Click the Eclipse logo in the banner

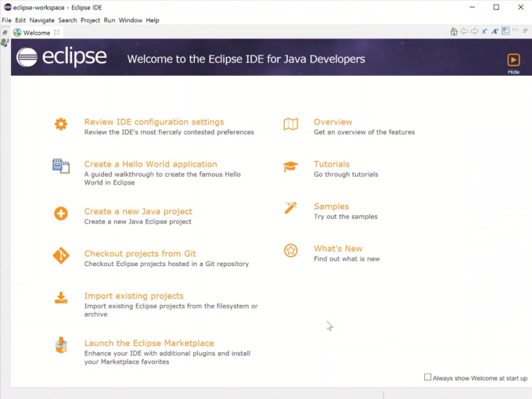point(61,57)
